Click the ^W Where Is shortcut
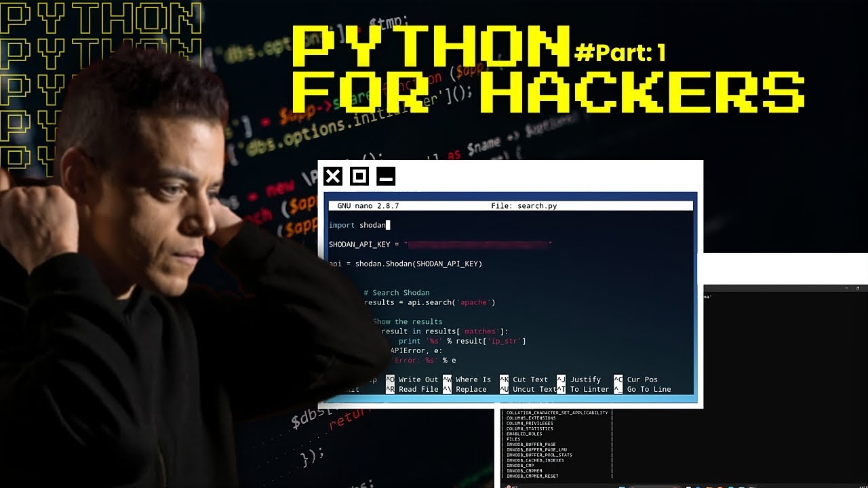 point(467,380)
